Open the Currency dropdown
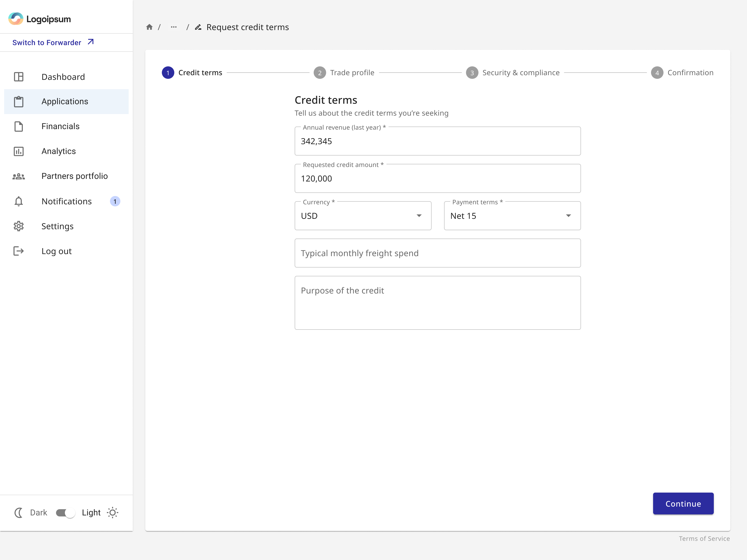Image resolution: width=747 pixels, height=560 pixels. point(363,216)
